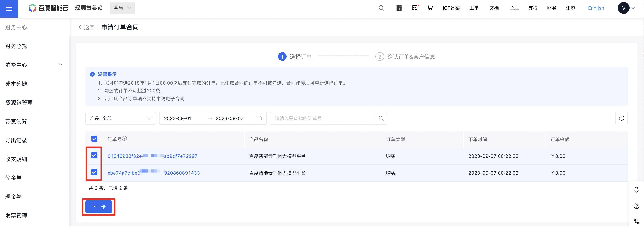Open 支持 in top navigation
The image size is (644, 226).
533,8
